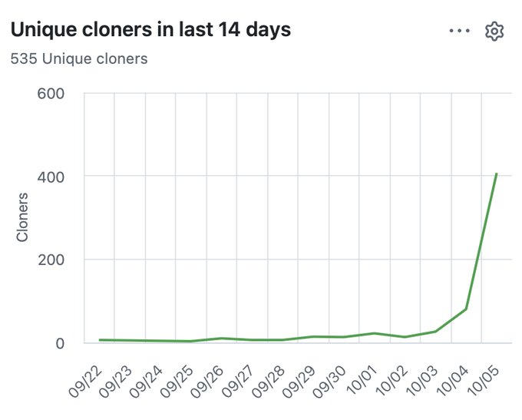Click the 10/01 data point on green line
Image resolution: width=522 pixels, height=420 pixels.
tap(374, 333)
